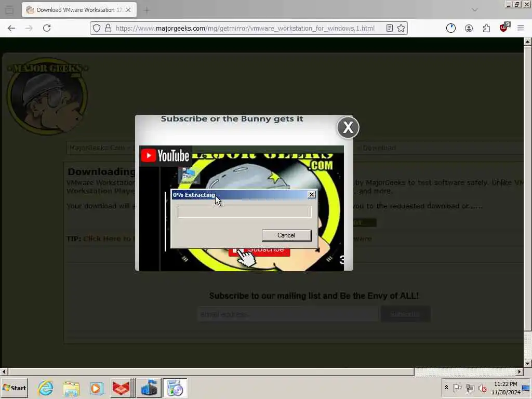Open Windows Media Player from taskbar
This screenshot has height=399, width=532.
96,388
